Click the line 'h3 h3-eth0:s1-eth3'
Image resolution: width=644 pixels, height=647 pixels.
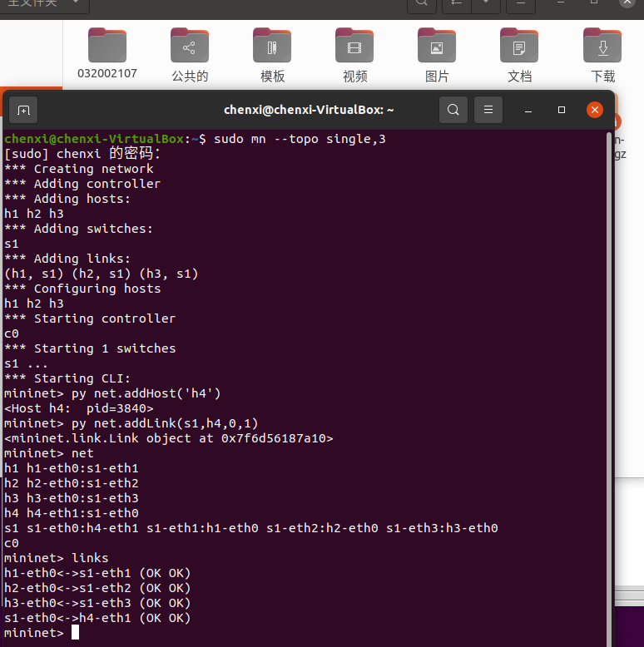(72, 498)
